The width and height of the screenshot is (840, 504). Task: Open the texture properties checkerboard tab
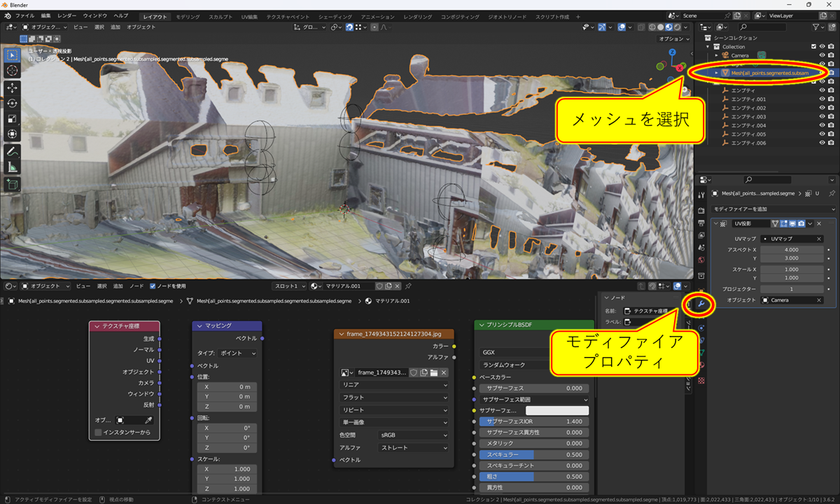(701, 380)
